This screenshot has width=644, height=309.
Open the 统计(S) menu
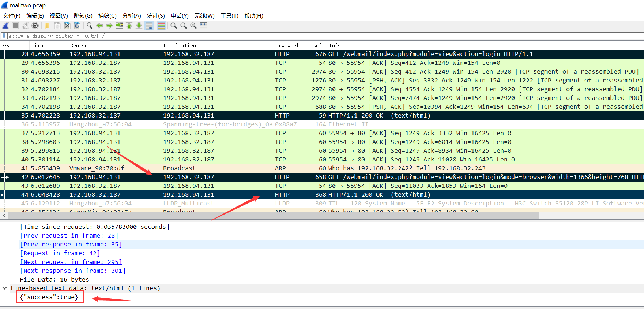pos(156,16)
